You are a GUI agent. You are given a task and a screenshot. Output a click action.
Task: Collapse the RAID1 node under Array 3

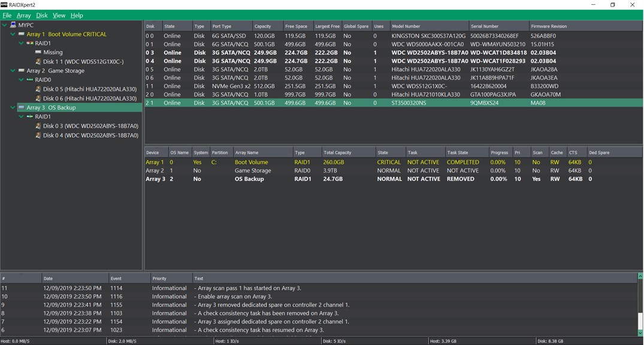coord(21,117)
